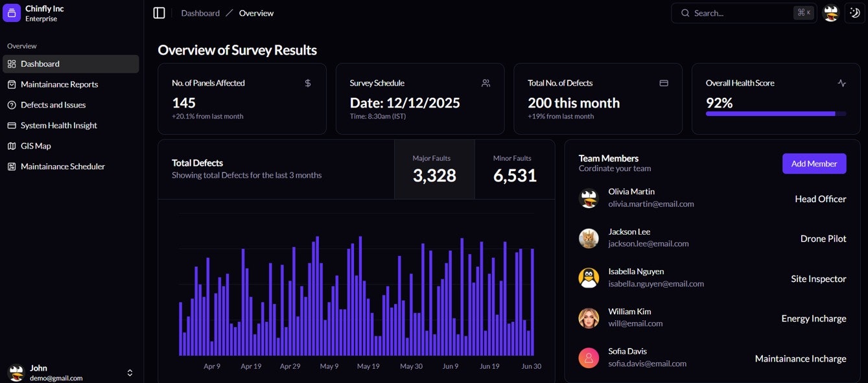Viewport: 868px width, 383px height.
Task: Click the card icon on Total Defects card
Action: pyautogui.click(x=664, y=83)
